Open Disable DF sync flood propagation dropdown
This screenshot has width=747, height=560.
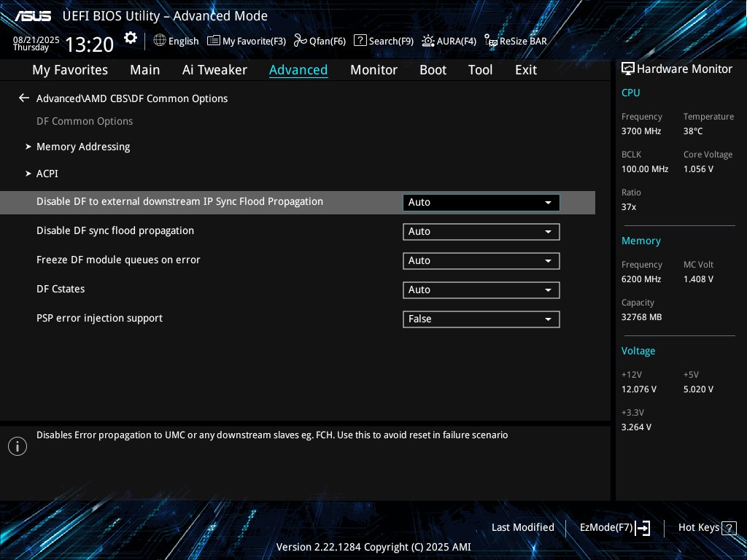tap(481, 231)
